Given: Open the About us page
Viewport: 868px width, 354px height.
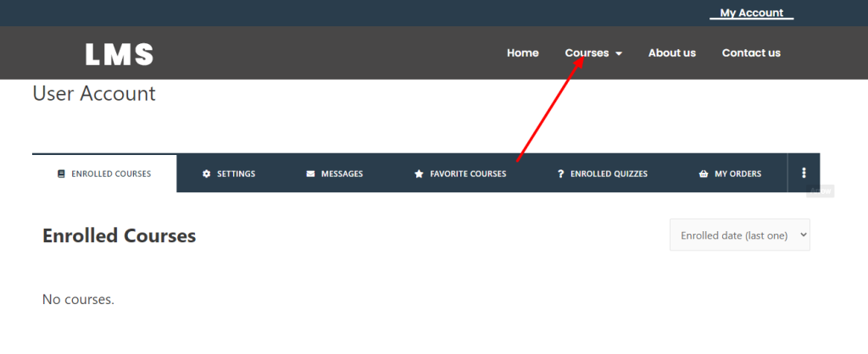Looking at the screenshot, I should tap(671, 53).
